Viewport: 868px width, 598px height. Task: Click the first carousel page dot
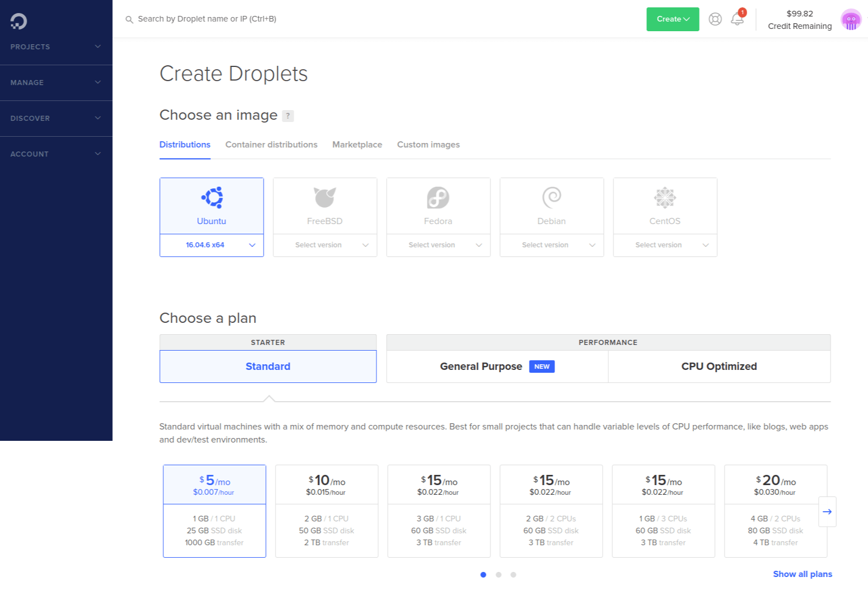[483, 575]
